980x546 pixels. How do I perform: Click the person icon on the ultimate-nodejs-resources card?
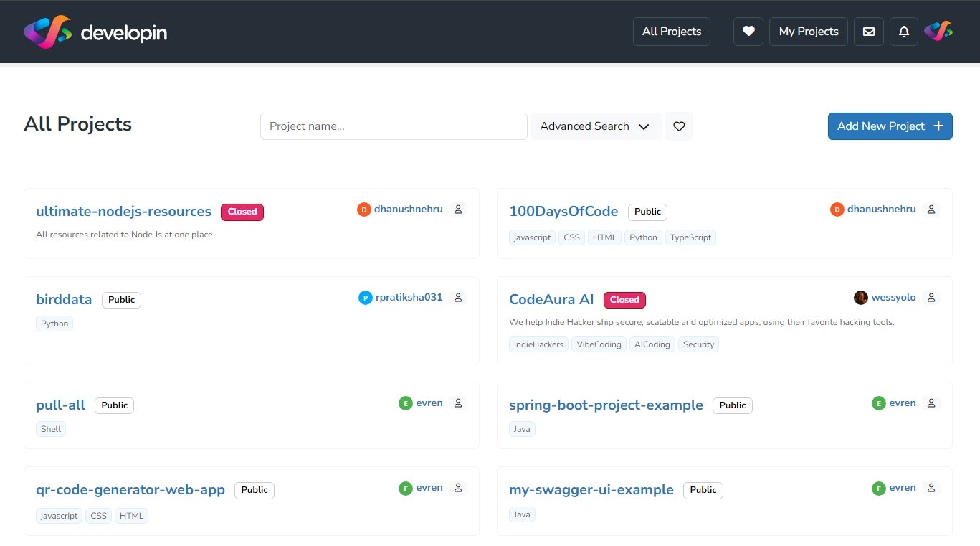(457, 209)
